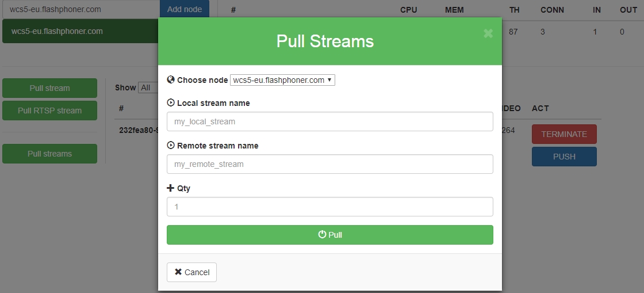Focus the Remote stream name field

point(330,165)
